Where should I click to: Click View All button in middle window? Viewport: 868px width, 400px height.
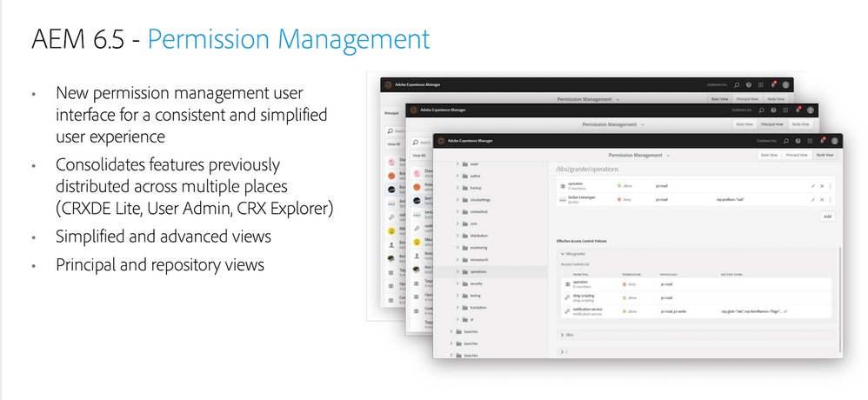[x=418, y=155]
